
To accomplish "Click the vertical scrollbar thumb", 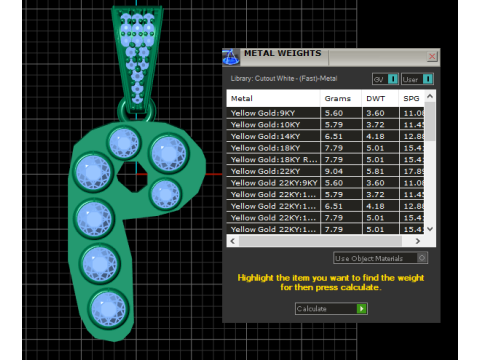I will tap(430, 121).
